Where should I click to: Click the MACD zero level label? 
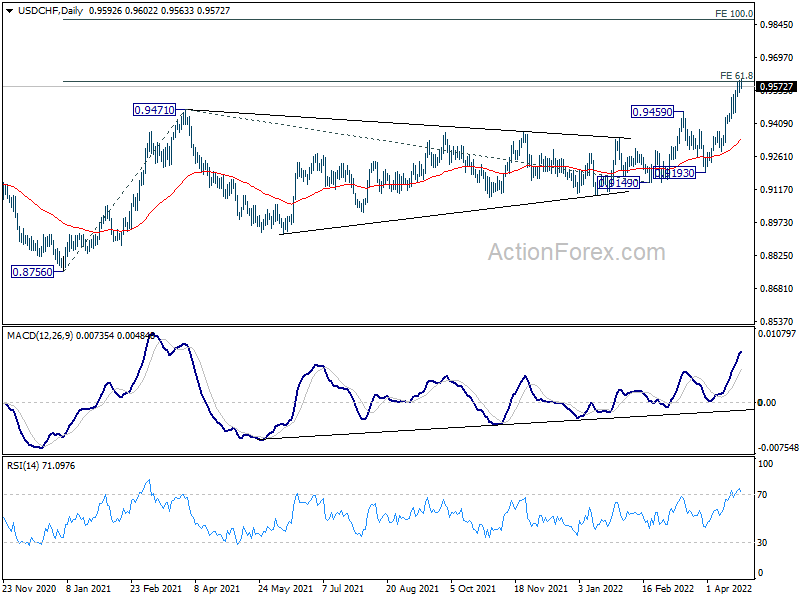point(767,403)
